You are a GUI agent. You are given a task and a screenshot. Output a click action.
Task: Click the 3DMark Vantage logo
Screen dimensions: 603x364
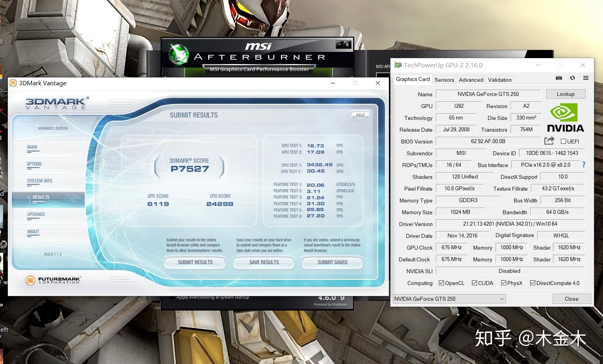tap(57, 103)
